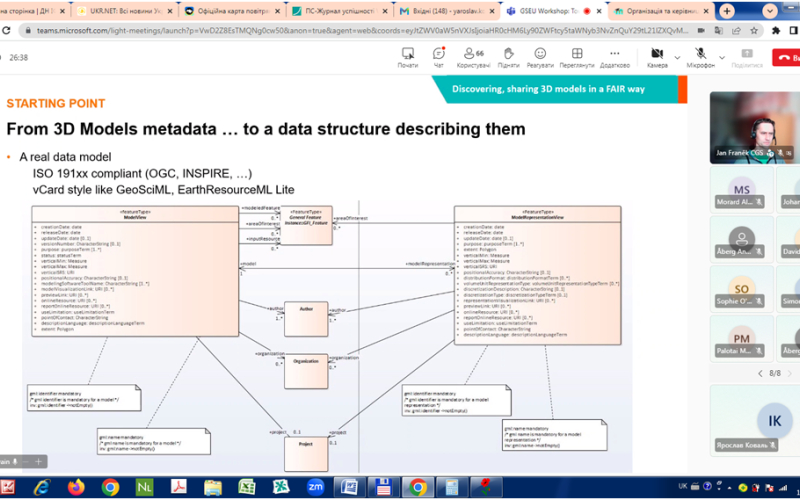Unmute with the Мікрофон toggle
Viewport: 800px width, 500px height.
701,57
